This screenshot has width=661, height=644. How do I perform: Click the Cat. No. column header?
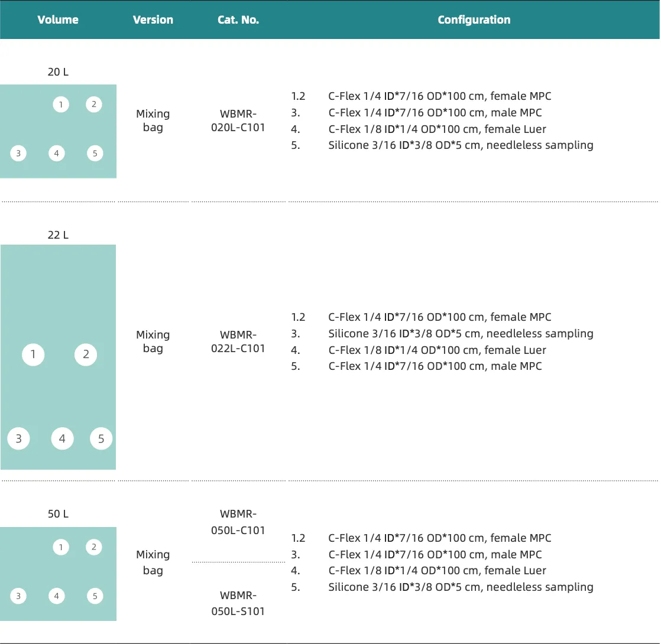click(238, 20)
